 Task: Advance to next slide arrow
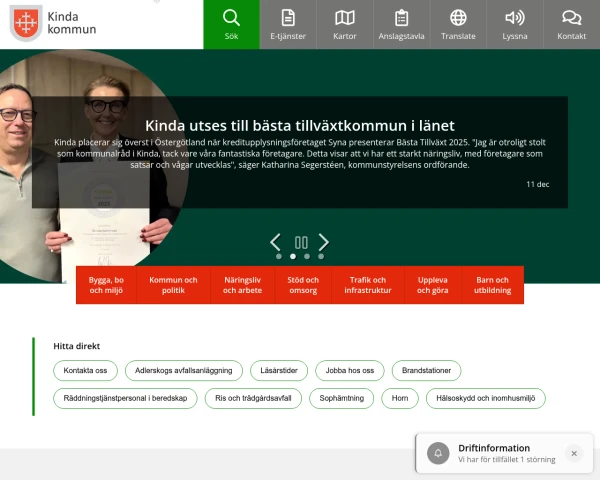pyautogui.click(x=324, y=242)
